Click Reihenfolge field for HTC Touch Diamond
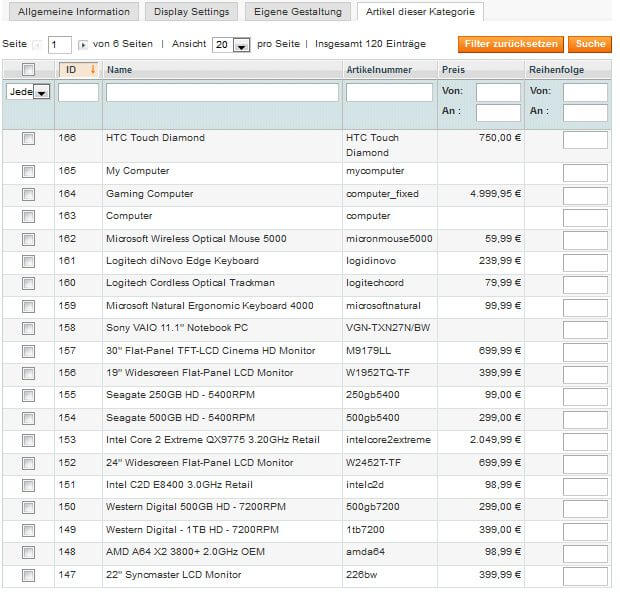Image resolution: width=620 pixels, height=593 pixels. tap(585, 140)
